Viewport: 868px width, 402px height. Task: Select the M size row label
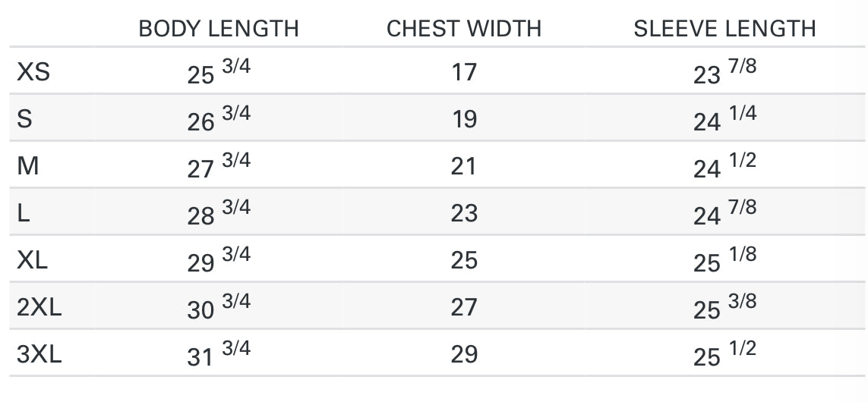(27, 166)
